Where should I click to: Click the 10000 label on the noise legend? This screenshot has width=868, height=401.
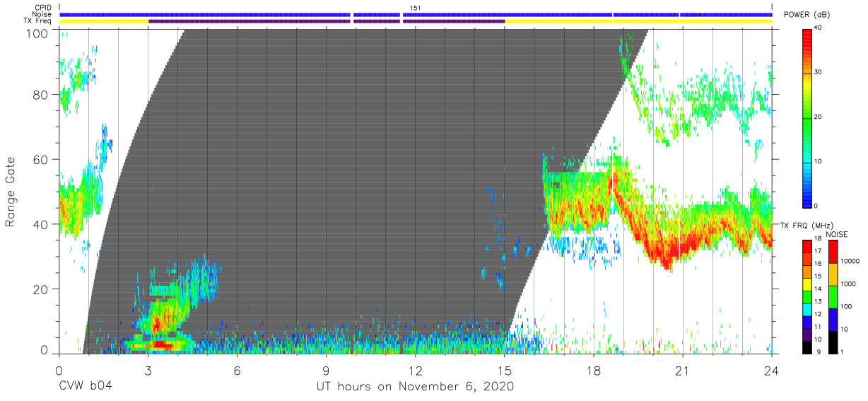tap(851, 261)
